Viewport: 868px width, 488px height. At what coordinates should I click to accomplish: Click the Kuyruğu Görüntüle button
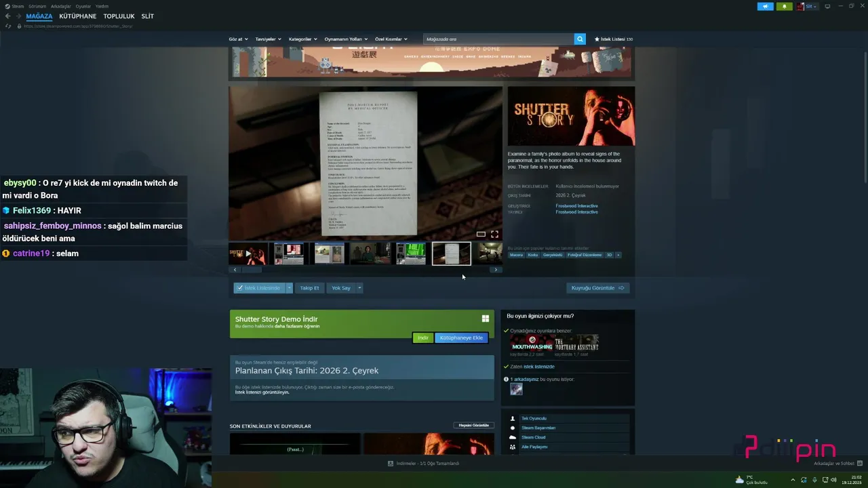click(598, 288)
